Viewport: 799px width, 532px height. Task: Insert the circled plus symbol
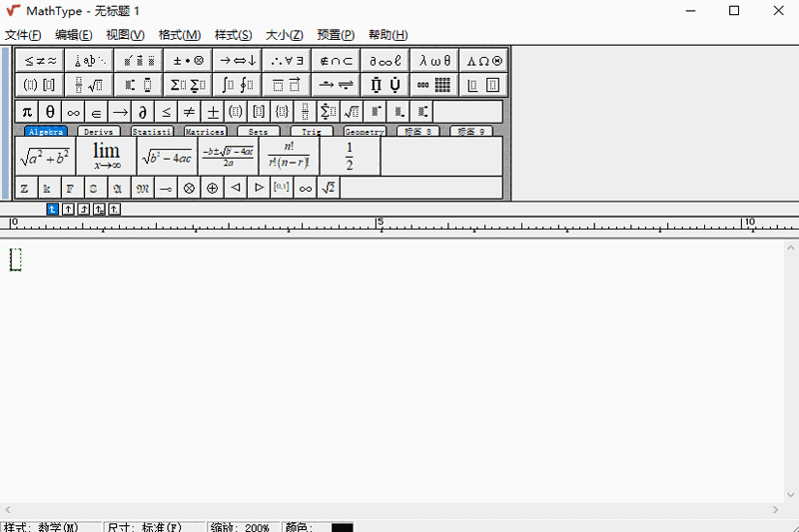213,188
